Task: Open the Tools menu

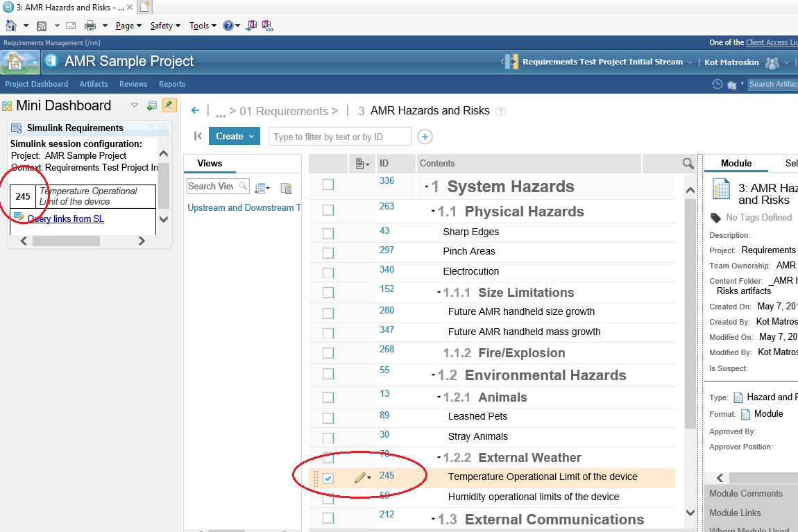Action: point(203,26)
